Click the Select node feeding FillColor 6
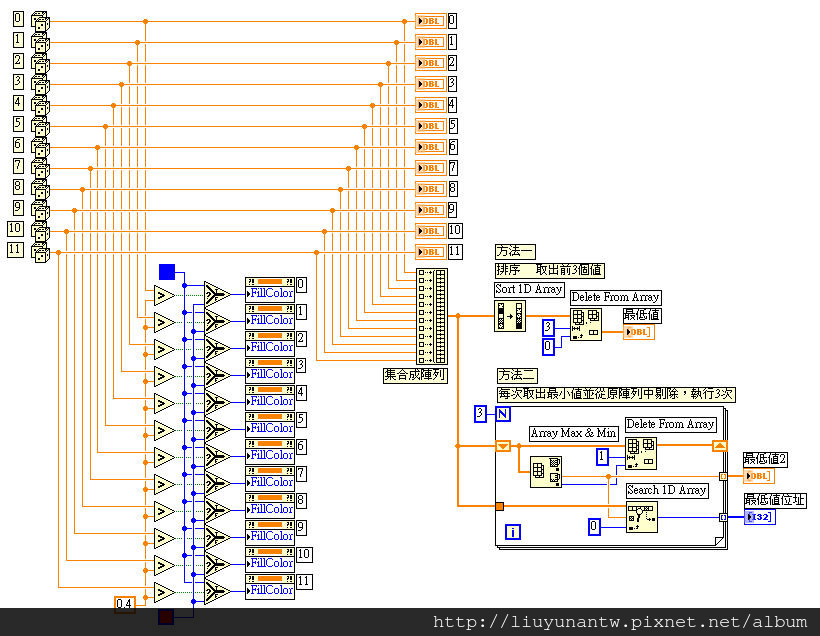This screenshot has height=636, width=820. (x=217, y=456)
